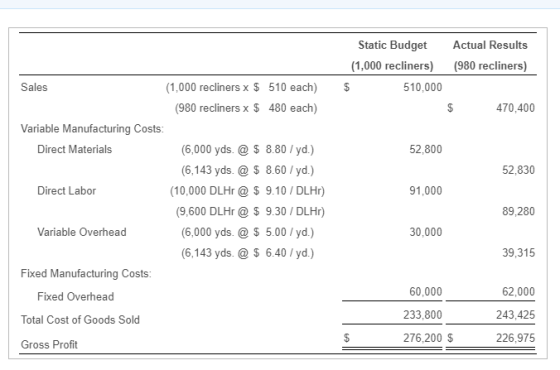Click '(6,143 yds. @ $ 8.60 / yd.)' text
This screenshot has width=560, height=370.
pos(247,170)
